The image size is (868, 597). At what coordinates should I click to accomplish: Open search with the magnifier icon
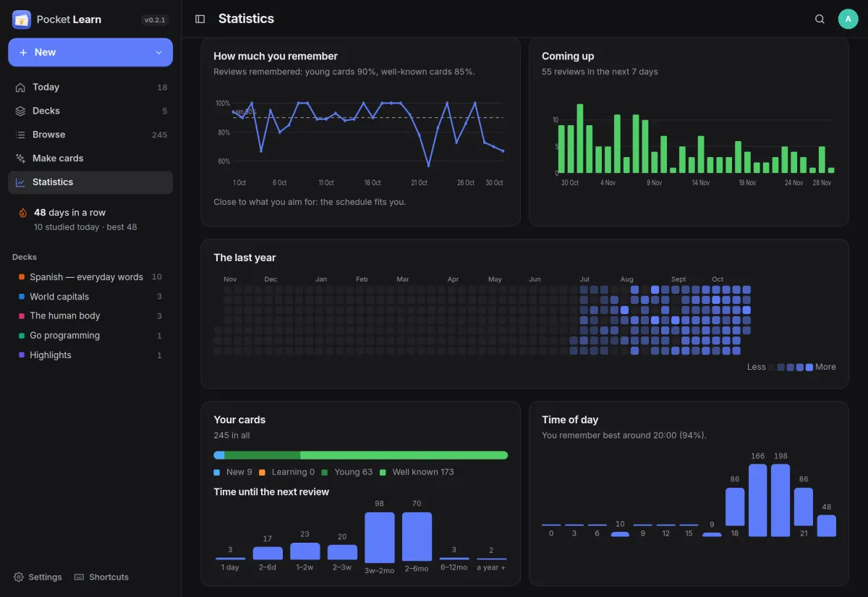click(820, 19)
